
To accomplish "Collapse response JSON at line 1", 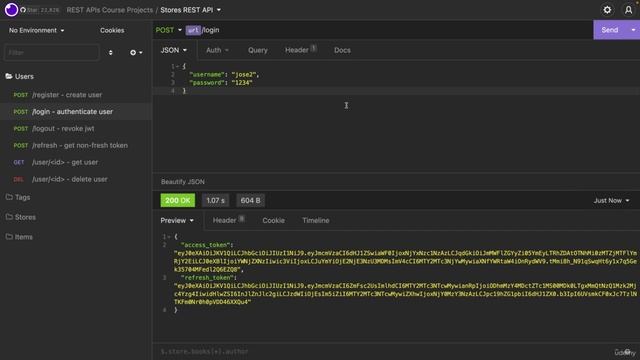I will pos(169,237).
